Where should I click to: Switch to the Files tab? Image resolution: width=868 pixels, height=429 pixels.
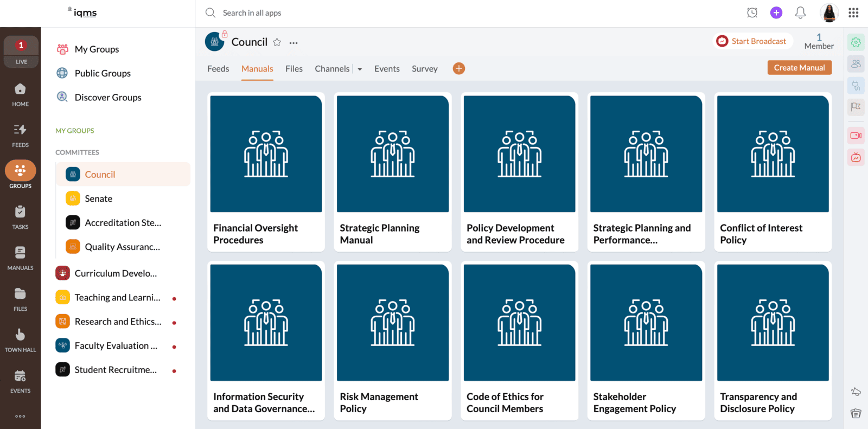pos(294,69)
